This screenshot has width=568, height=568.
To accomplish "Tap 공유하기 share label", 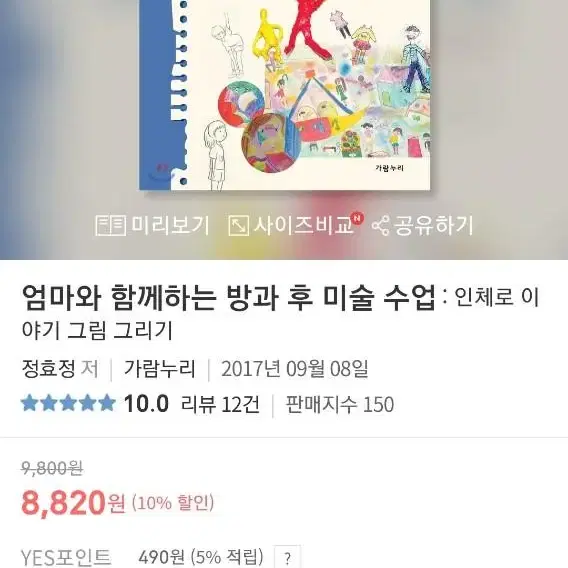I will [x=433, y=225].
